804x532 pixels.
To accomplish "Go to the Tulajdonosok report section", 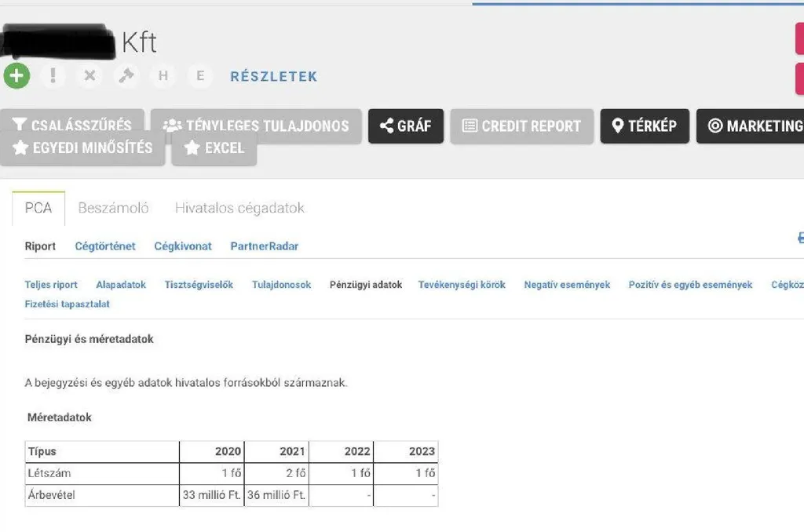I will point(281,285).
